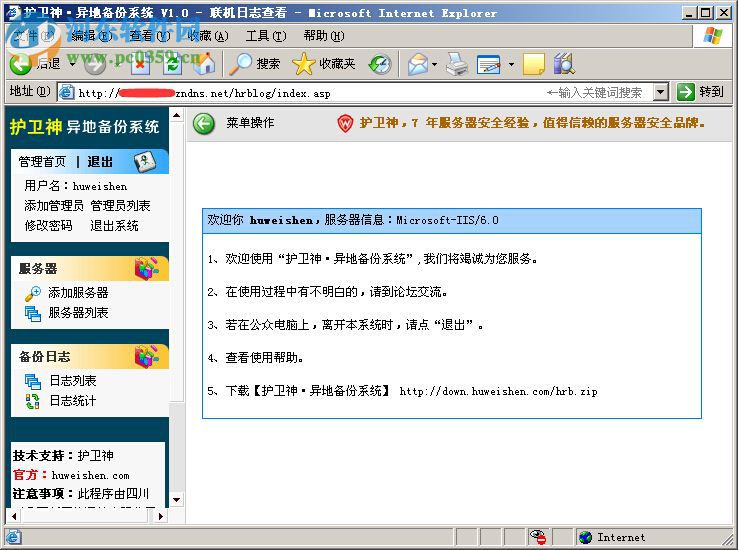Click sidebar scroll up arrow
Viewport: 738px width, 550px height.
[x=176, y=115]
